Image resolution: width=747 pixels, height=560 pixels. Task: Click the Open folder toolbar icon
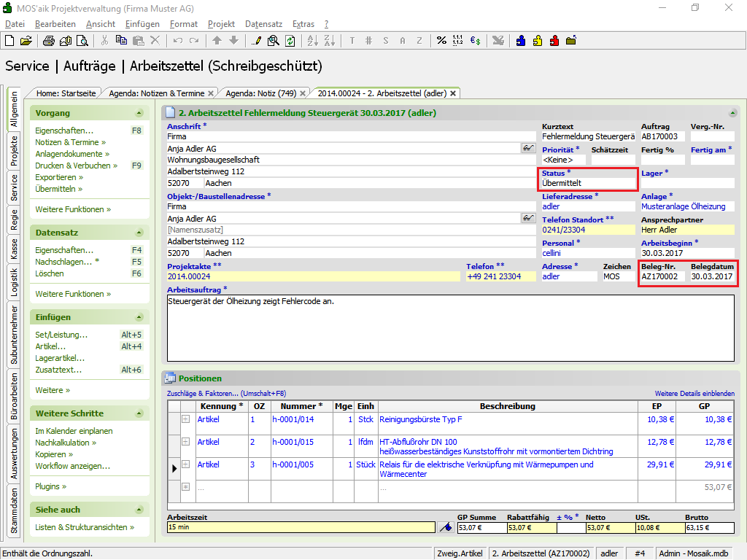pyautogui.click(x=26, y=41)
